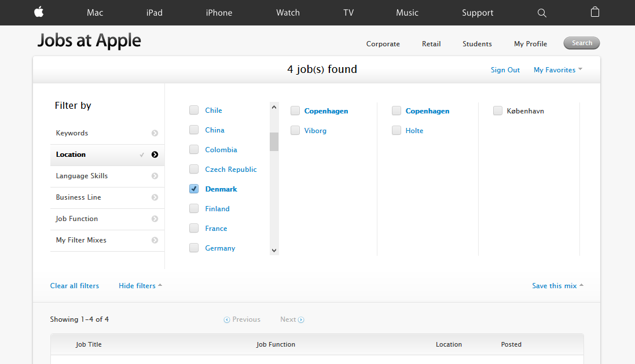Open the Business Line filter section
Screen dimensions: 635x364
point(107,197)
